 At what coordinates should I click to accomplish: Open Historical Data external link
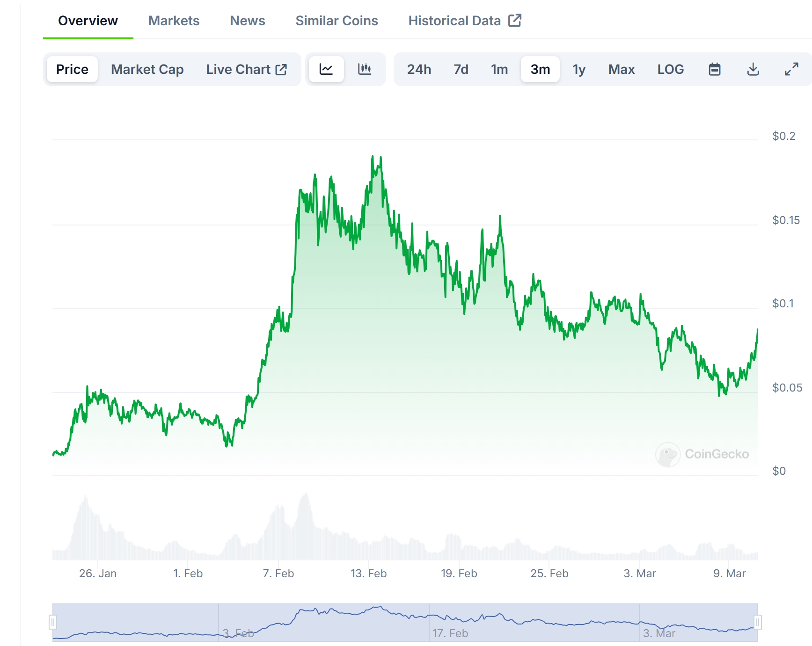(465, 21)
